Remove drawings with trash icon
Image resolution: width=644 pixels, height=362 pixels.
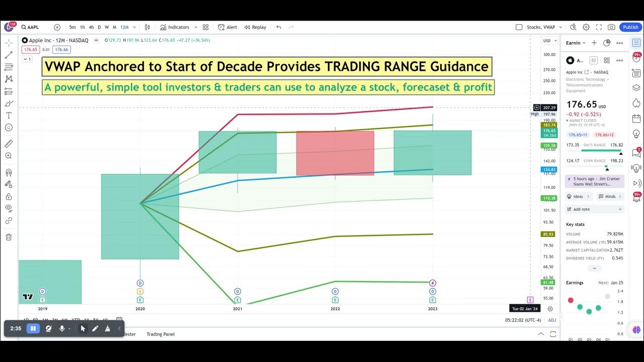tap(9, 237)
